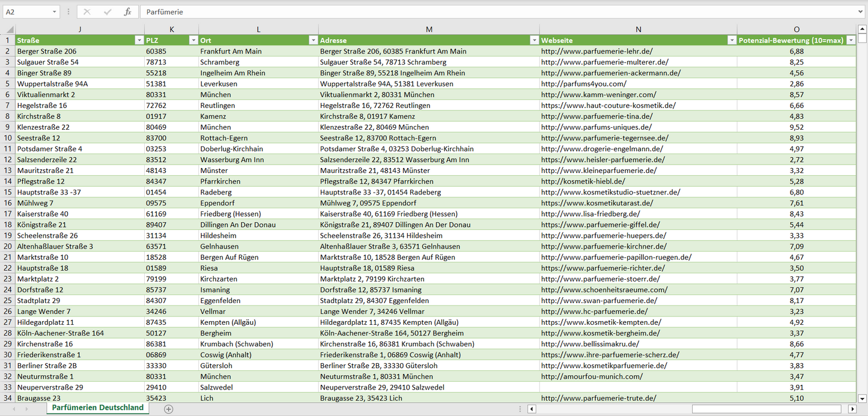Click the Enter checkmark icon in formula bar
This screenshot has width=868, height=416.
click(108, 12)
